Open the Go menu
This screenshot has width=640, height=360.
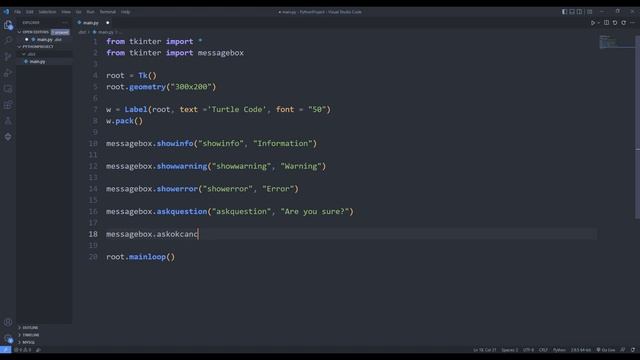(x=78, y=12)
